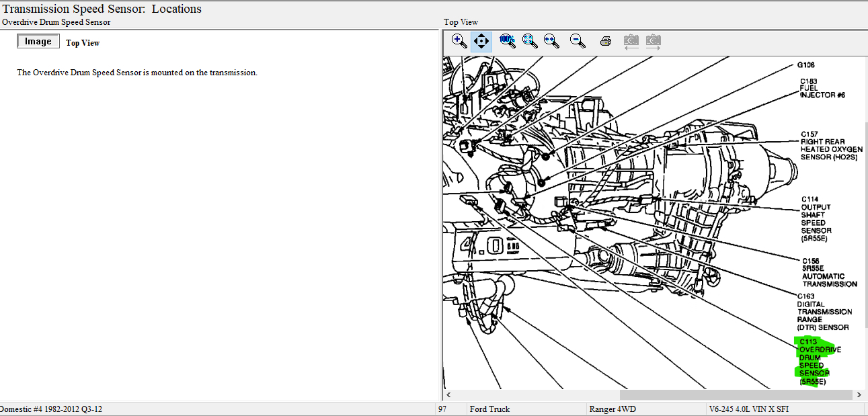This screenshot has width=868, height=416.
Task: Click the previous image camera icon
Action: (x=631, y=41)
